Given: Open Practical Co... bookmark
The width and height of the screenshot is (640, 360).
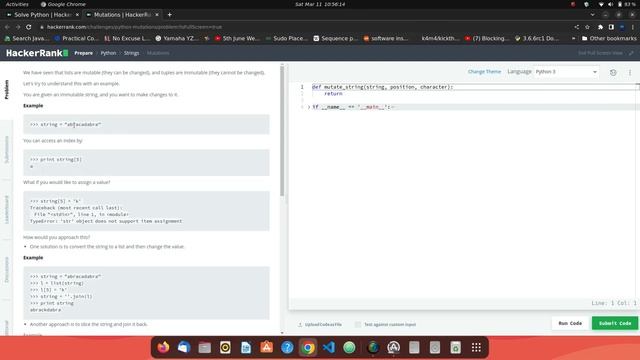Looking at the screenshot, I should [76, 38].
